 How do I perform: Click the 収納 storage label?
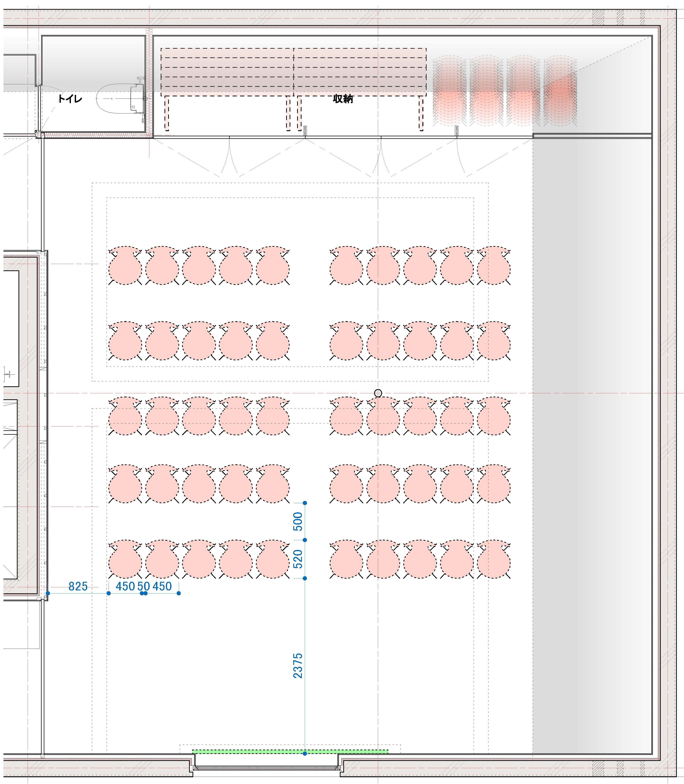point(343,99)
